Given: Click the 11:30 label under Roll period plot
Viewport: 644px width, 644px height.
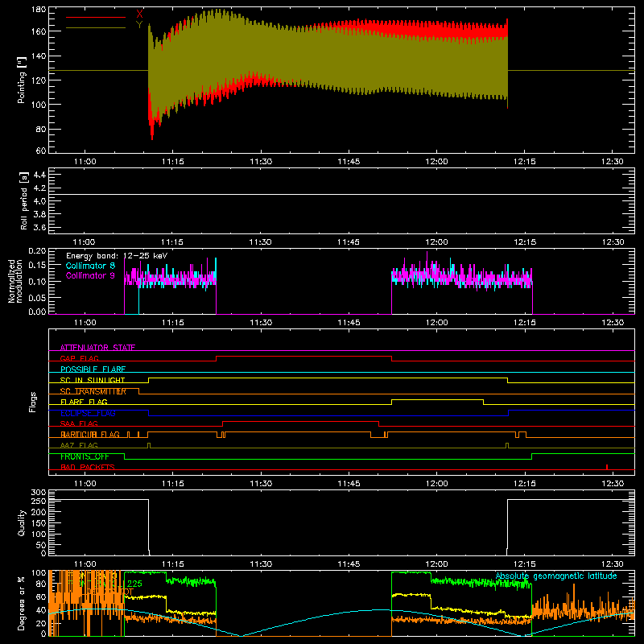Looking at the screenshot, I should pyautogui.click(x=260, y=242).
